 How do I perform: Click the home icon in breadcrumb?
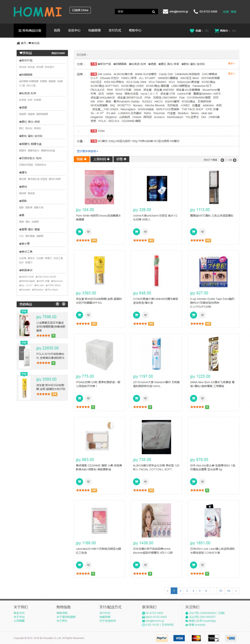click(x=18, y=43)
